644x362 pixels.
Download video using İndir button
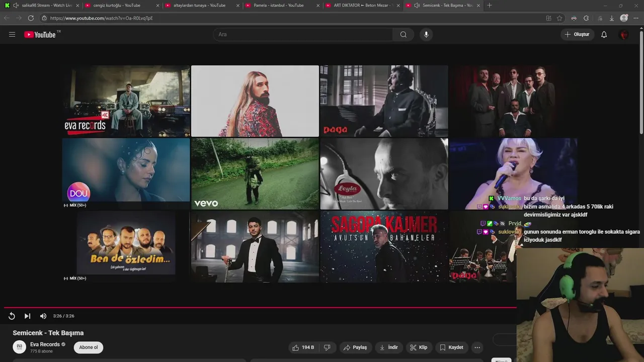(388, 347)
